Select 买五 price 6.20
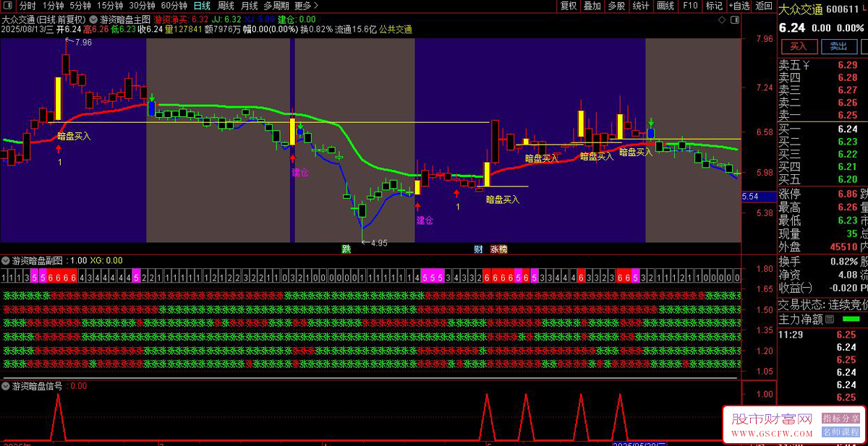Screen dimensions: 868x446 [847, 179]
